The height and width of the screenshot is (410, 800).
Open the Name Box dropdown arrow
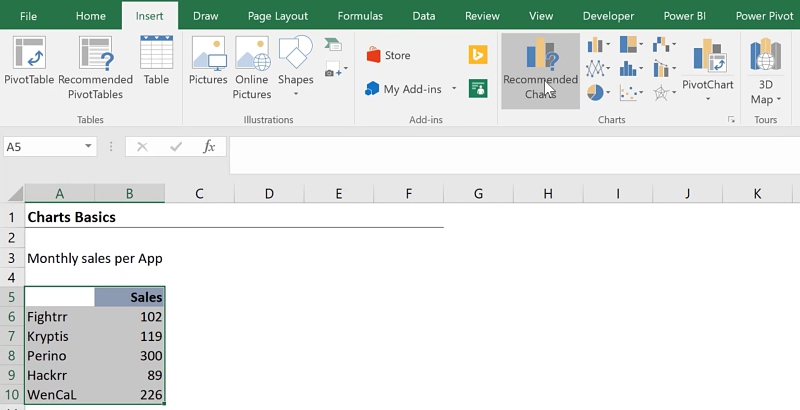(x=88, y=147)
